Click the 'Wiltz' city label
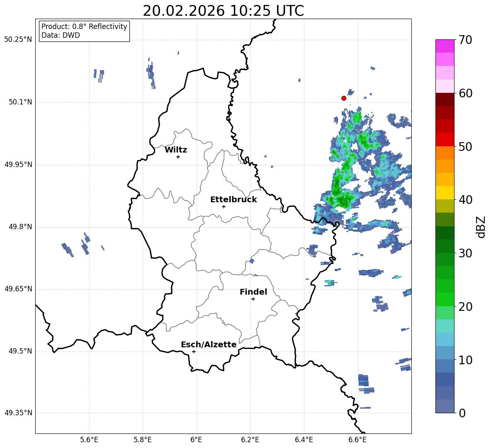 [176, 150]
